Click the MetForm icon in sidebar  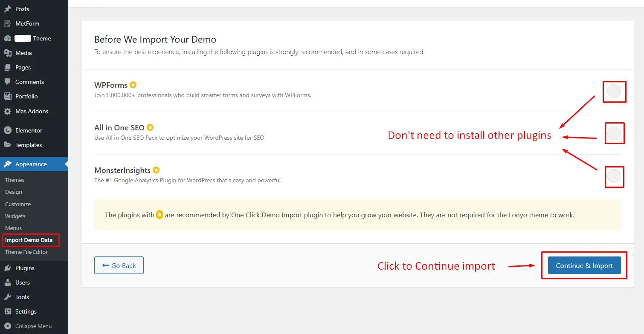[x=8, y=23]
